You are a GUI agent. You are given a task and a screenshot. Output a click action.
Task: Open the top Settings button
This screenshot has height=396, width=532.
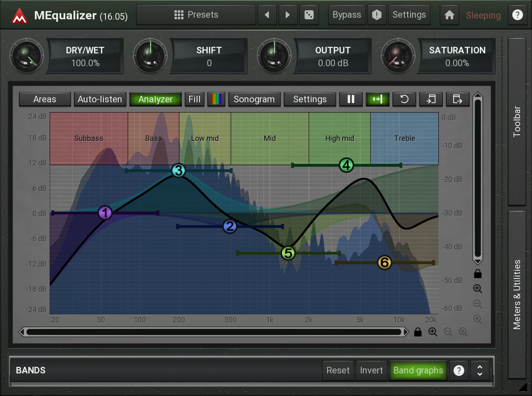coord(409,15)
